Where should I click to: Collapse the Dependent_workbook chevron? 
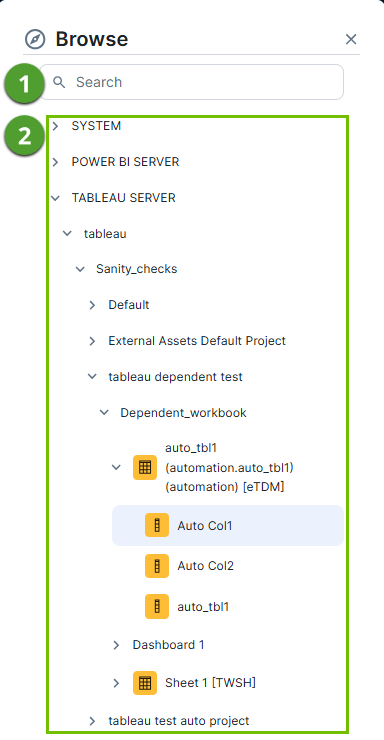click(104, 412)
